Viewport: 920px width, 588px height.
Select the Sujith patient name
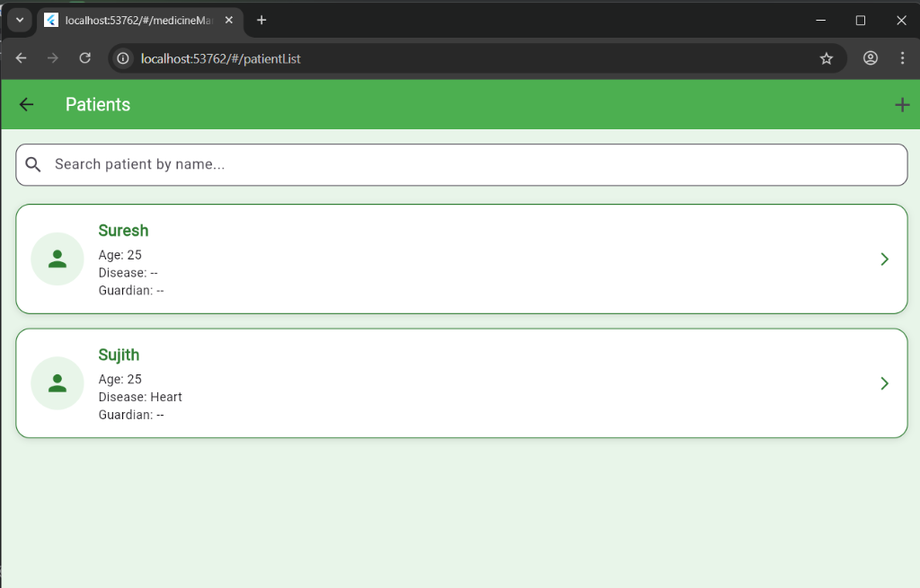point(119,355)
